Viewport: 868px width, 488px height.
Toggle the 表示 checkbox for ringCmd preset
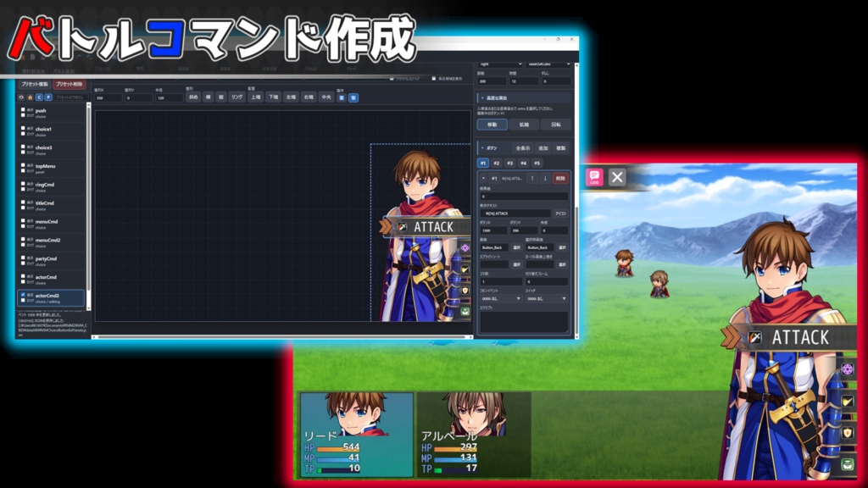[23, 184]
